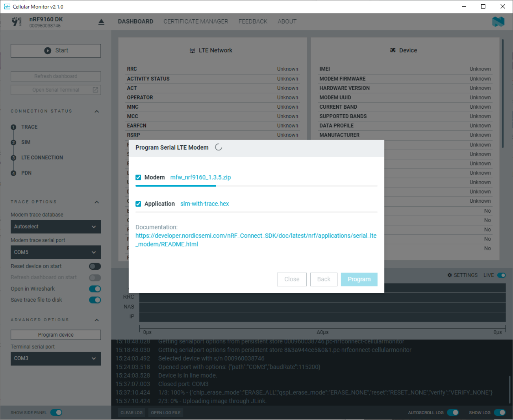The image size is (513, 420).
Task: Click the LTE Network antenna icon
Action: tap(192, 51)
